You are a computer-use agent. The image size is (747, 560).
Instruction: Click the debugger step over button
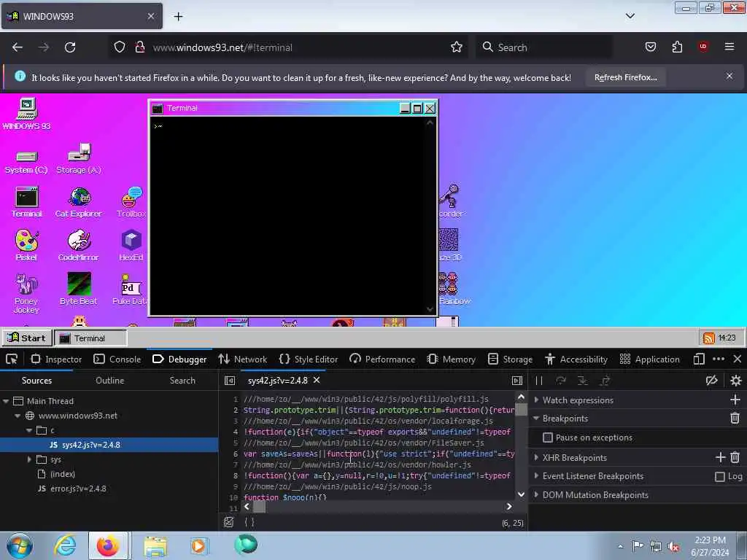pos(561,381)
